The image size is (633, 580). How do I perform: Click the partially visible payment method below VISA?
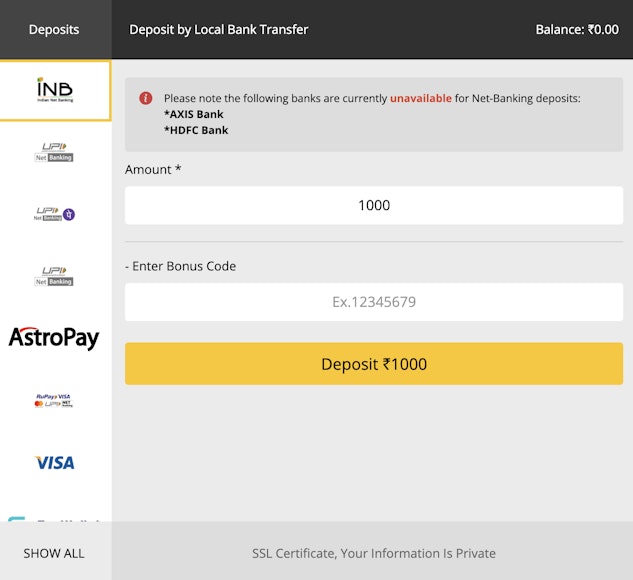55,516
